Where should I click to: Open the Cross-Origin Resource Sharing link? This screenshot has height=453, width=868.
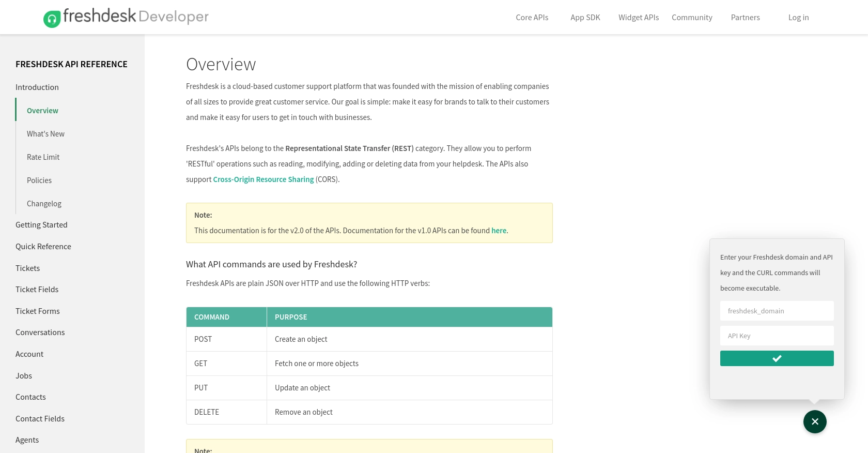pyautogui.click(x=263, y=179)
